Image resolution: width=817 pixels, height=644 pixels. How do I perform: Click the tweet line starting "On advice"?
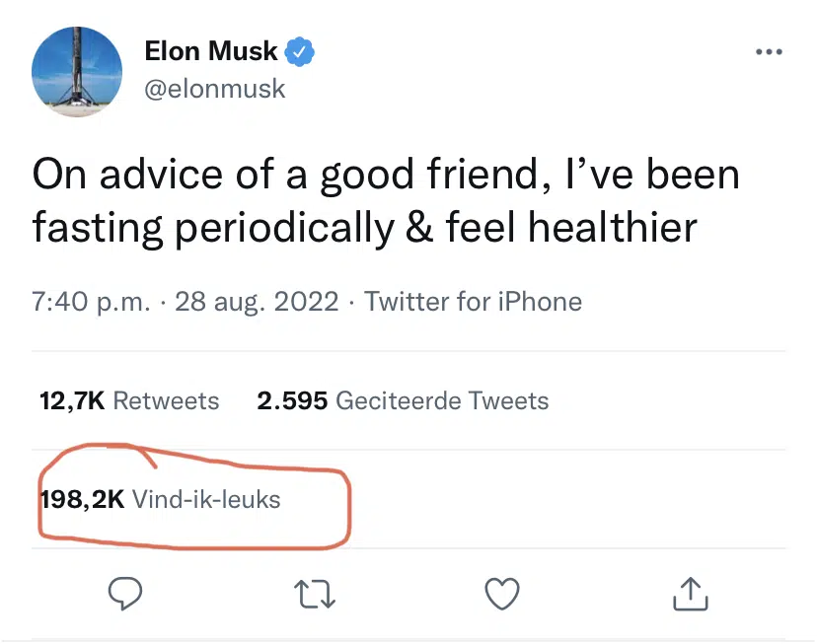[x=385, y=176]
